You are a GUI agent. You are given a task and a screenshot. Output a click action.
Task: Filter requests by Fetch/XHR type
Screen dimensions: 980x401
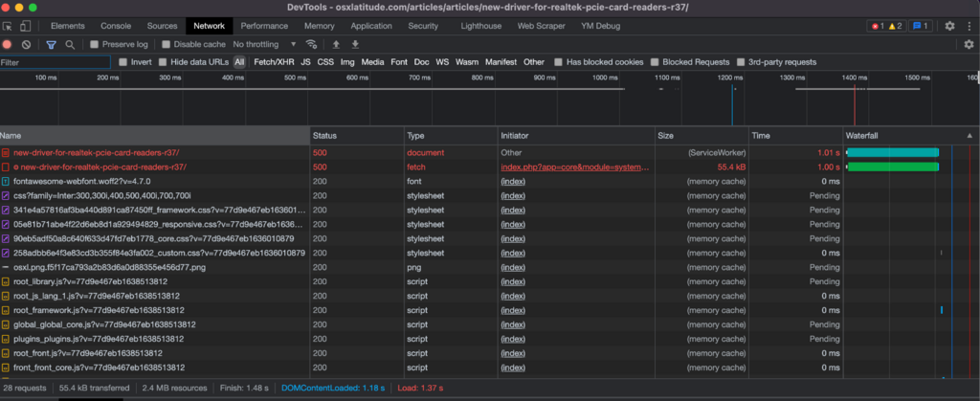pyautogui.click(x=274, y=62)
